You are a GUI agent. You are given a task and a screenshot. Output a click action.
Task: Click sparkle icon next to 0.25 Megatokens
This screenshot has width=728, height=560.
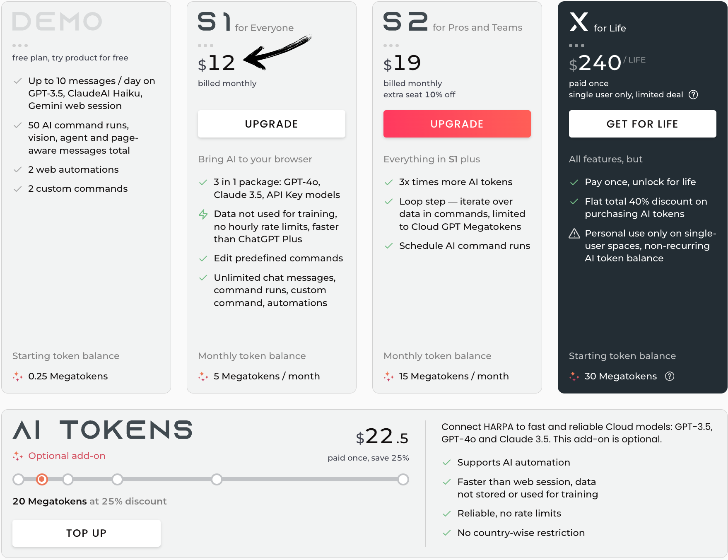click(x=17, y=376)
